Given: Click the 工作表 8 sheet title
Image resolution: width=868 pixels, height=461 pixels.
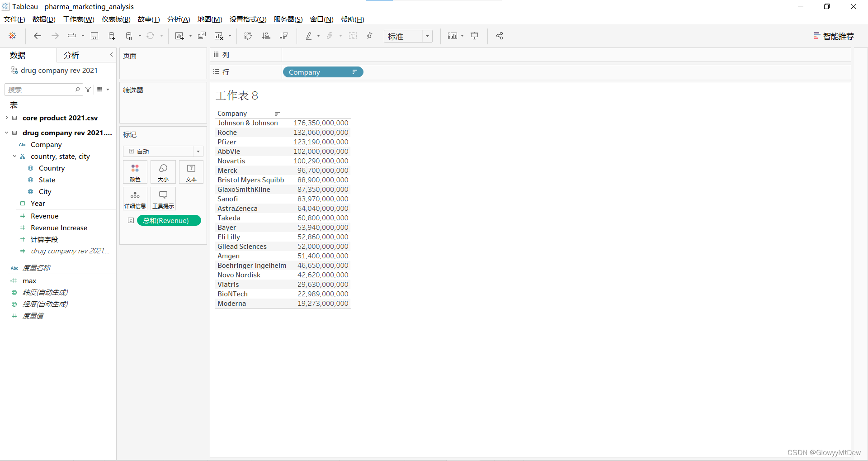Looking at the screenshot, I should point(237,95).
